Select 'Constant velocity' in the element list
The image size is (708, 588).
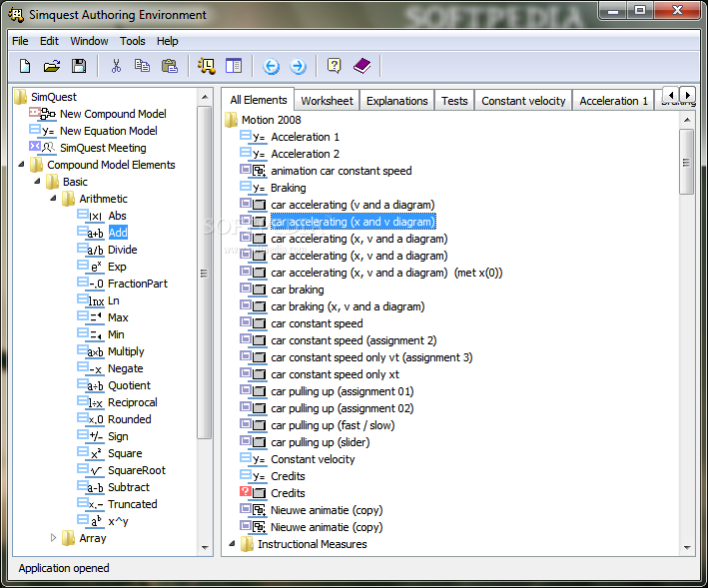[x=313, y=459]
